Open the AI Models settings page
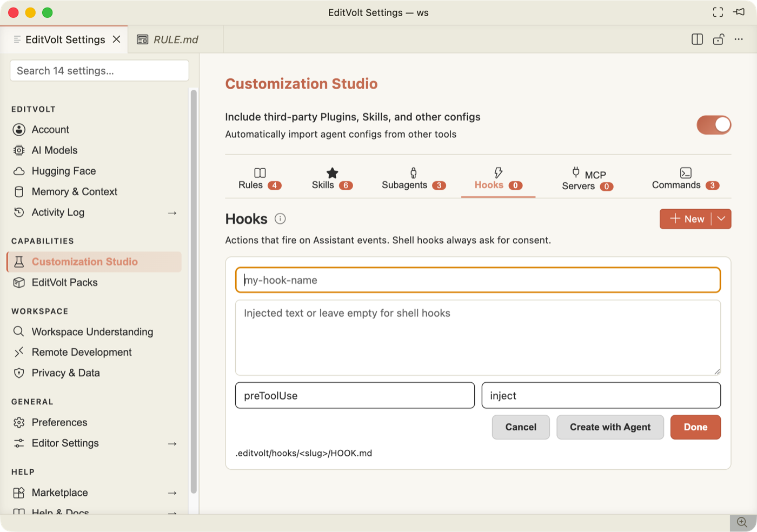This screenshot has height=532, width=757. coord(94,150)
